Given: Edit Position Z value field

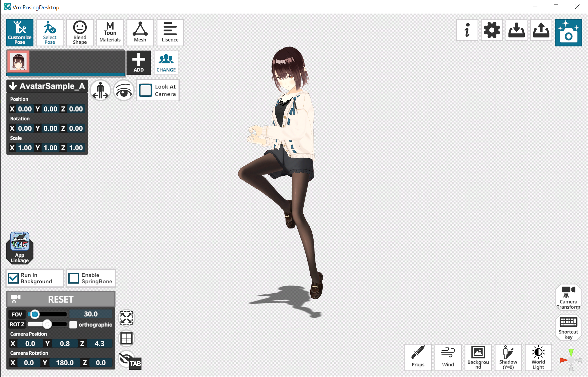Looking at the screenshot, I should 76,109.
